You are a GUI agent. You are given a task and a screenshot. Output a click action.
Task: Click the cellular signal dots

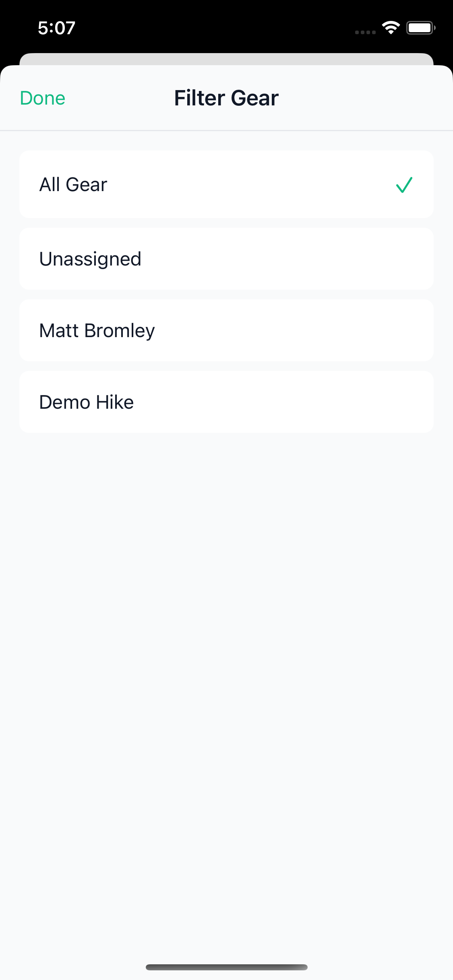point(365,32)
